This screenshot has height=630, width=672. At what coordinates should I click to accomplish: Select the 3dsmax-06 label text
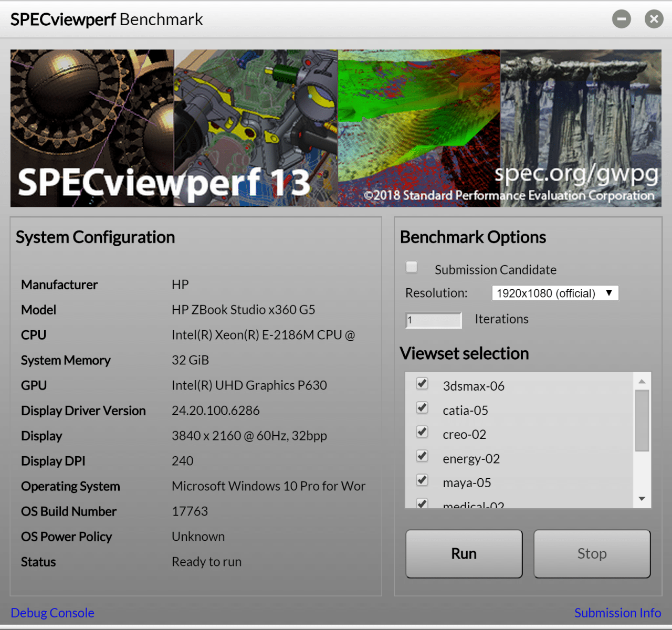pos(474,386)
